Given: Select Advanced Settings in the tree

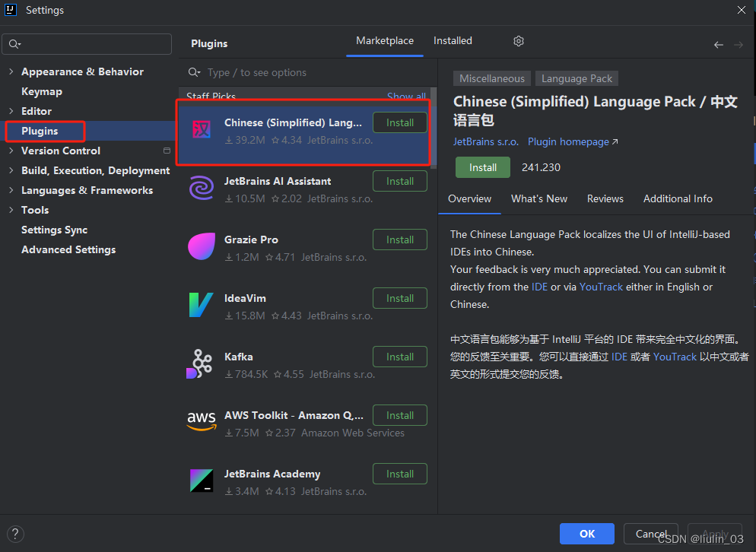Looking at the screenshot, I should pyautogui.click(x=68, y=249).
